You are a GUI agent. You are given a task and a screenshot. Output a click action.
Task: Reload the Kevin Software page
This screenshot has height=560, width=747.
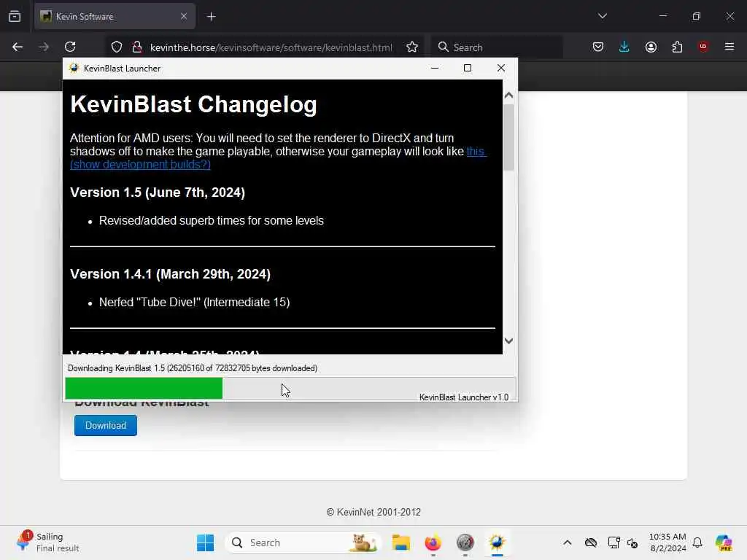[x=70, y=47]
